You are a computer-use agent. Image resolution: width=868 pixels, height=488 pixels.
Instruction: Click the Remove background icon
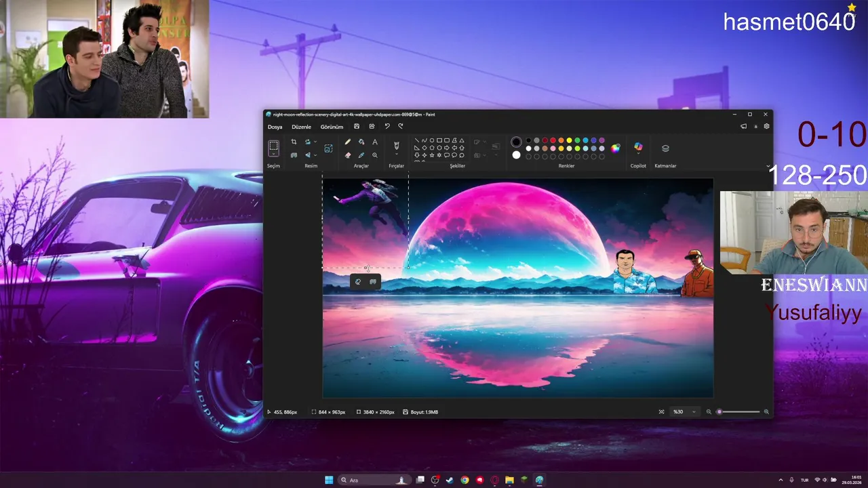tap(294, 155)
